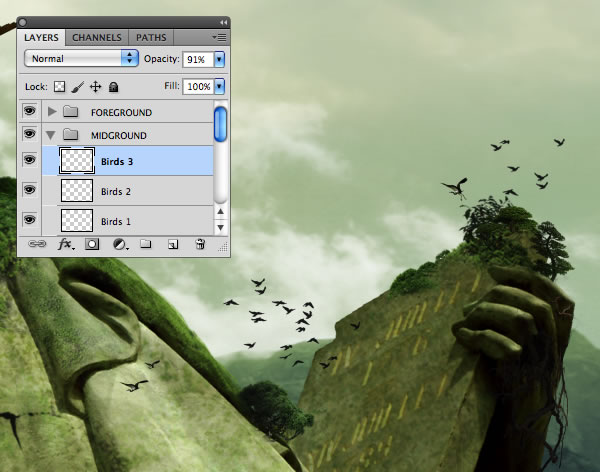Click FOREGROUND group folder icon
This screenshot has height=472, width=600.
click(x=70, y=111)
